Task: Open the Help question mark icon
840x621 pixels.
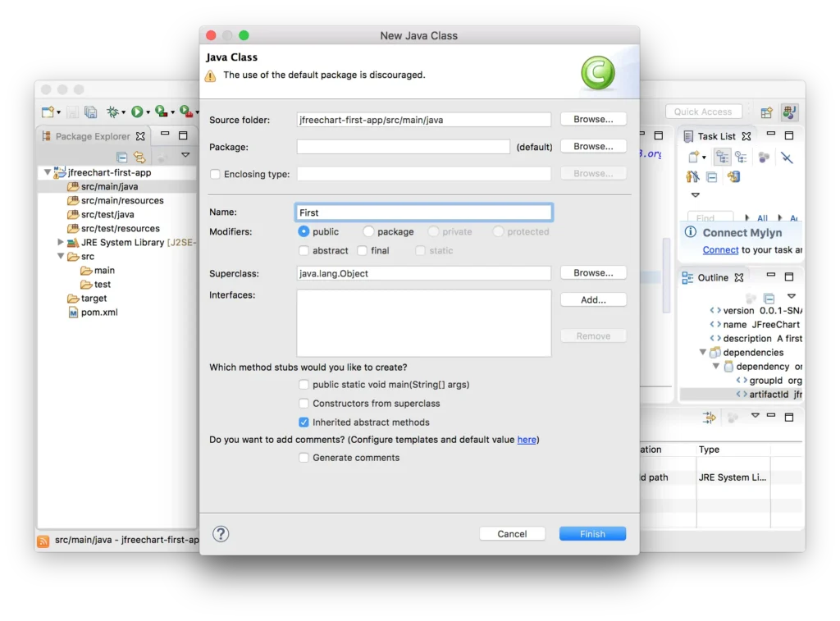Action: pyautogui.click(x=221, y=534)
